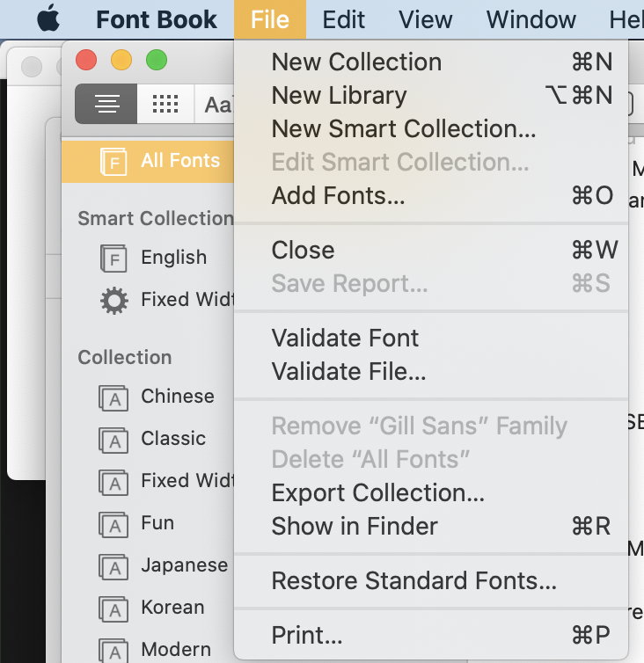The height and width of the screenshot is (663, 644).
Task: Open the Edit menu
Action: [344, 19]
